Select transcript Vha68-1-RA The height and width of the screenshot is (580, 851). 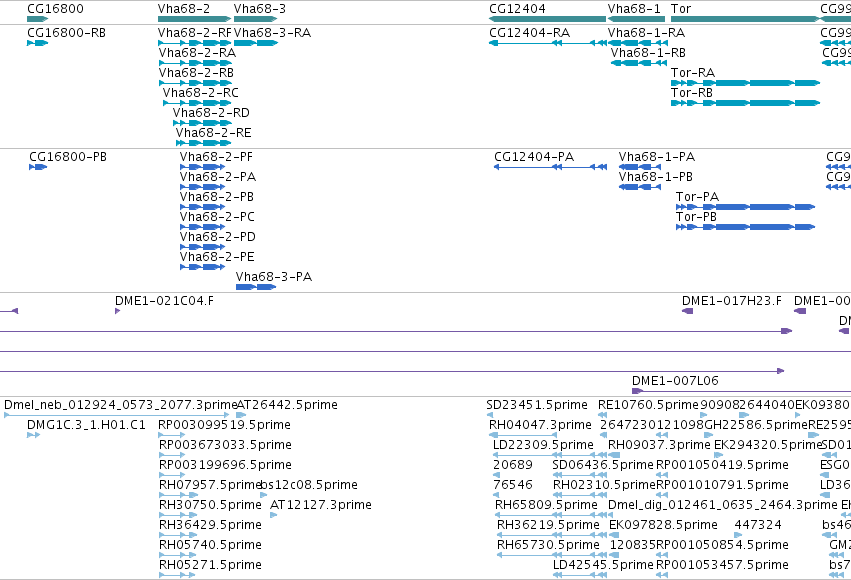point(637,43)
